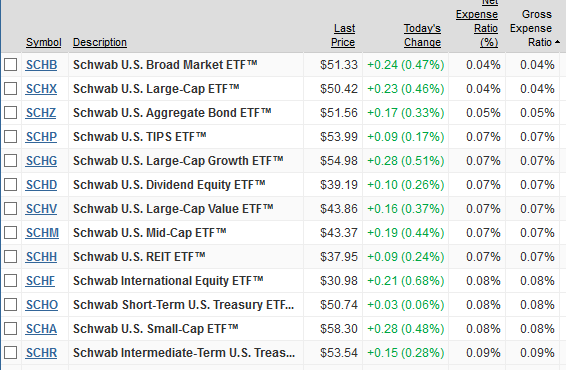Sort by Today's Change header
The height and width of the screenshot is (370, 566).
point(422,35)
